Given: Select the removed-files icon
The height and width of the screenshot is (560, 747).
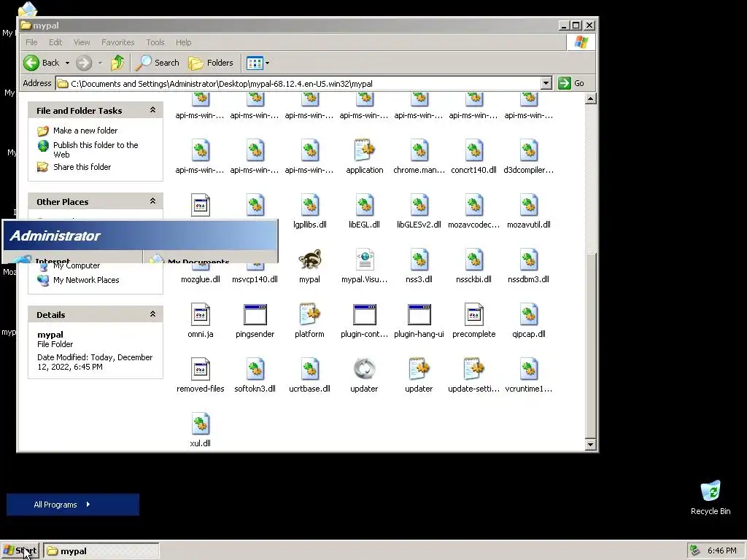Looking at the screenshot, I should click(x=200, y=369).
